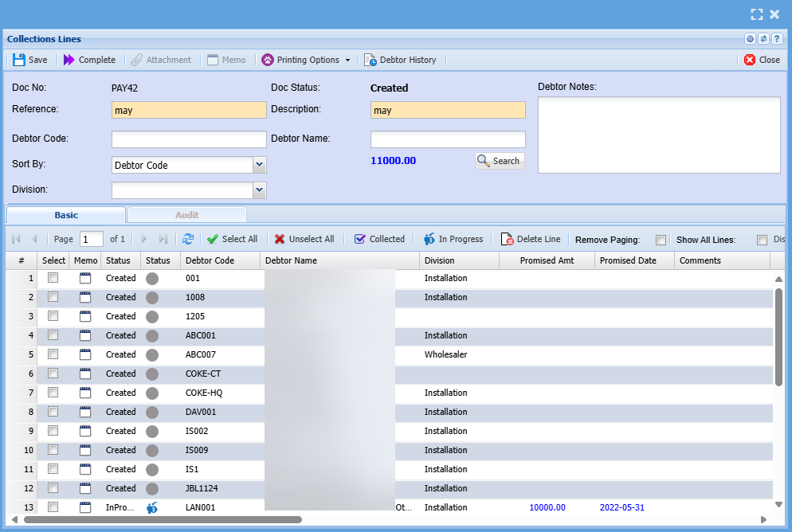
Task: Expand the Sort By dropdown
Action: (x=259, y=165)
